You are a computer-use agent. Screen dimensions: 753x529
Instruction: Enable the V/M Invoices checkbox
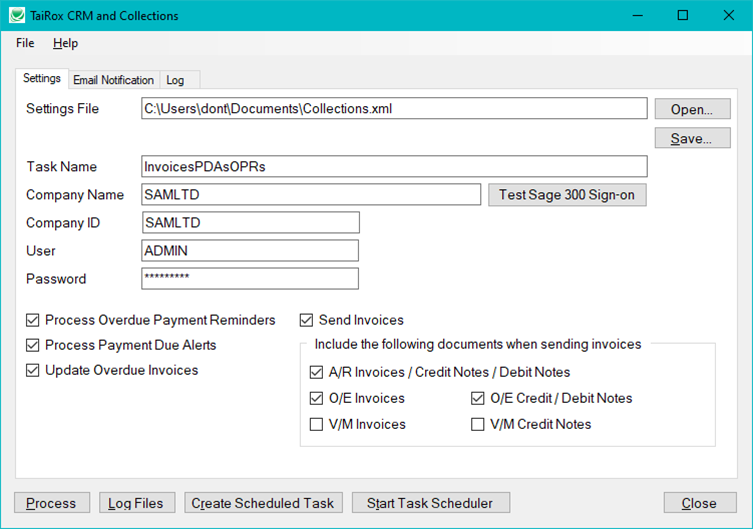coord(316,424)
